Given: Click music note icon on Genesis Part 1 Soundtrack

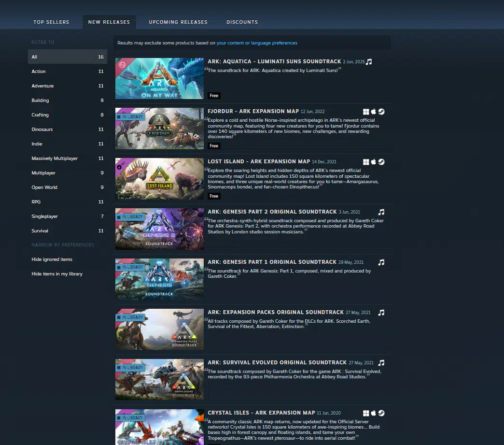Looking at the screenshot, I should click(381, 262).
